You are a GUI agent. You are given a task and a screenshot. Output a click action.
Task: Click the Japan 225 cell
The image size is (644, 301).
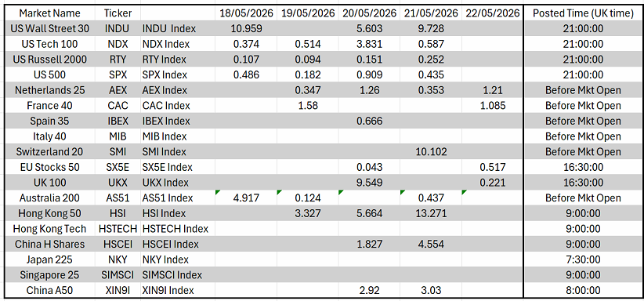49,259
